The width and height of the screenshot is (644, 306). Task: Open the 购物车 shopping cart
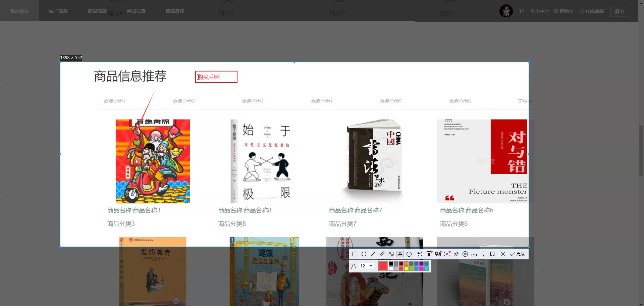(564, 11)
